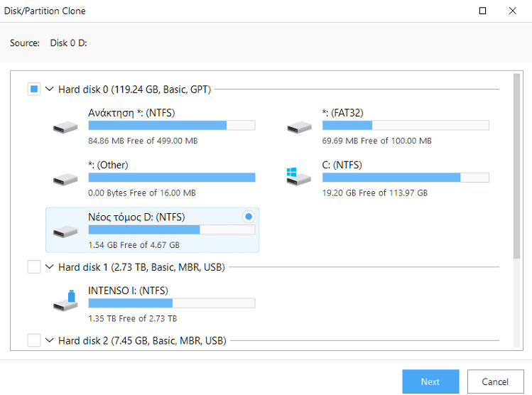Select the C: Windows system drive icon
Viewport: 532px width, 395px height.
(x=298, y=176)
